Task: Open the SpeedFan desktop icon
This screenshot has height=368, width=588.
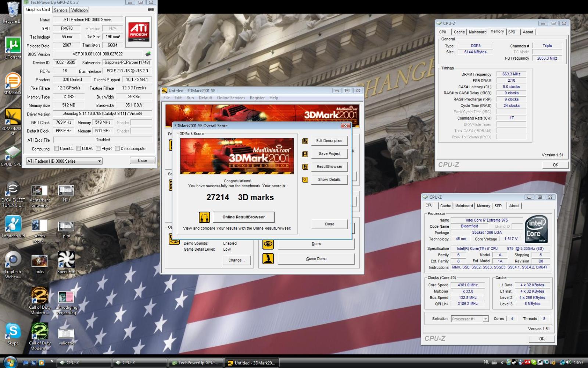Action: coord(66,262)
